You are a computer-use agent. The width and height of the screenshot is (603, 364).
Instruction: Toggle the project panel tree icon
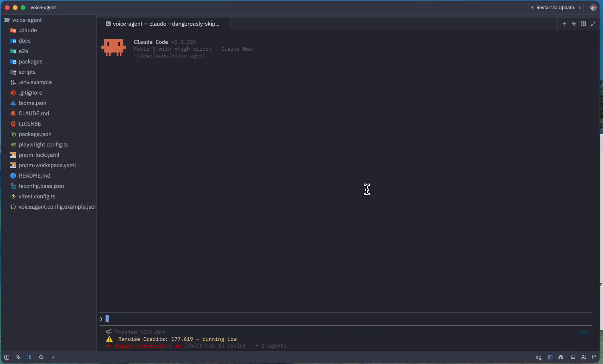tap(29, 357)
